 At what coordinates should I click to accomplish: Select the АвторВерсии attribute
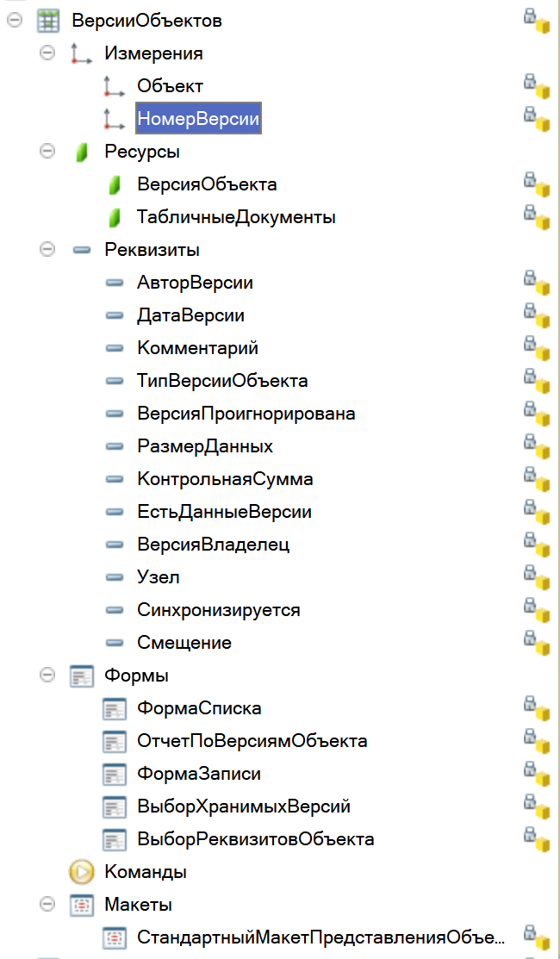(195, 283)
